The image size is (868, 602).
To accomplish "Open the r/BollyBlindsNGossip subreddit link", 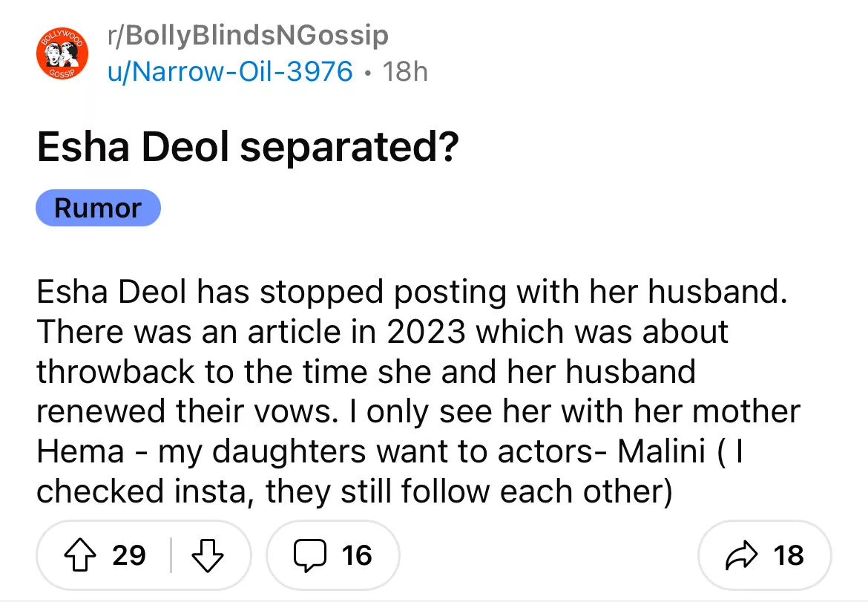I will [x=248, y=35].
